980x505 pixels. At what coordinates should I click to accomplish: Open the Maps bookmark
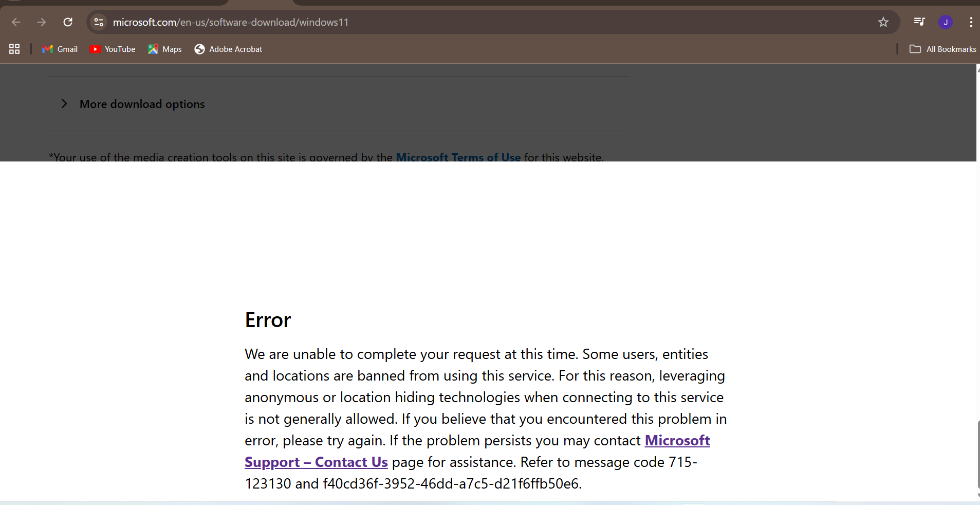(x=165, y=49)
